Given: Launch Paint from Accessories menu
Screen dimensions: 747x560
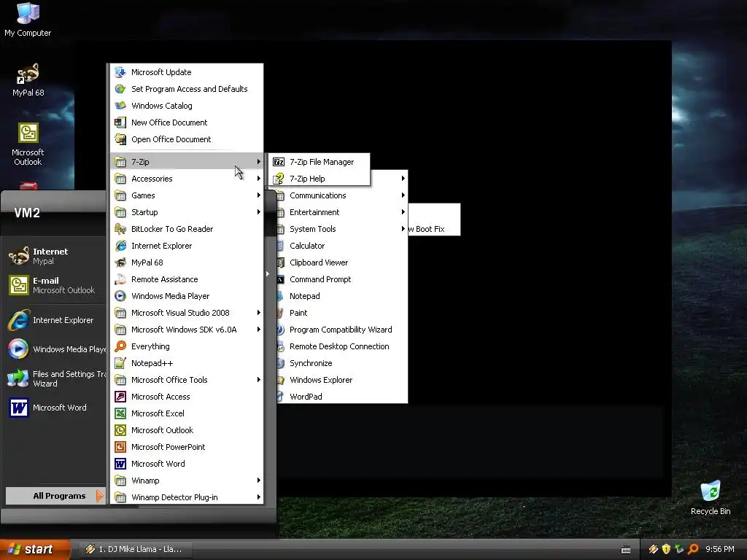Looking at the screenshot, I should (x=342, y=313).
